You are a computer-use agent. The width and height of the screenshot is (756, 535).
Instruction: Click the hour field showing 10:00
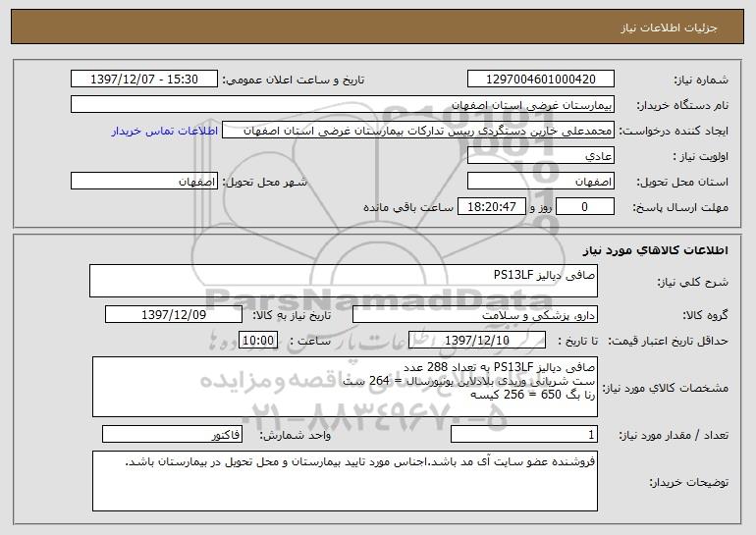pyautogui.click(x=258, y=341)
